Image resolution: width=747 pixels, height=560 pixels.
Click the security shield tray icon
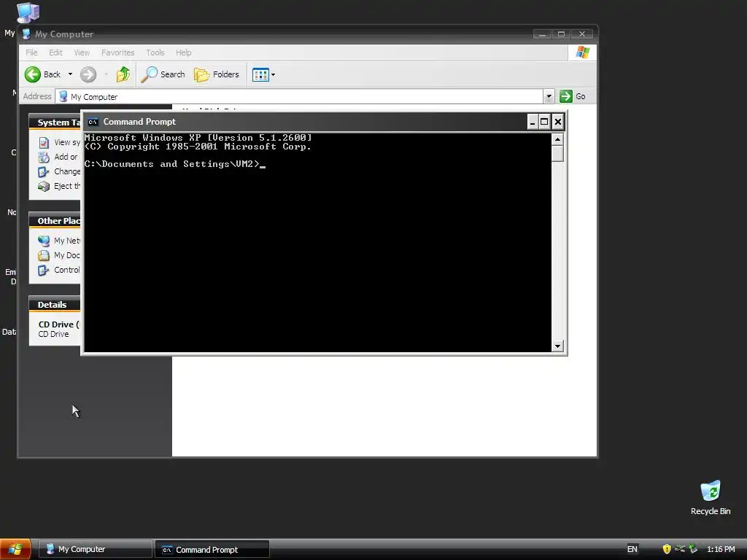(x=667, y=549)
